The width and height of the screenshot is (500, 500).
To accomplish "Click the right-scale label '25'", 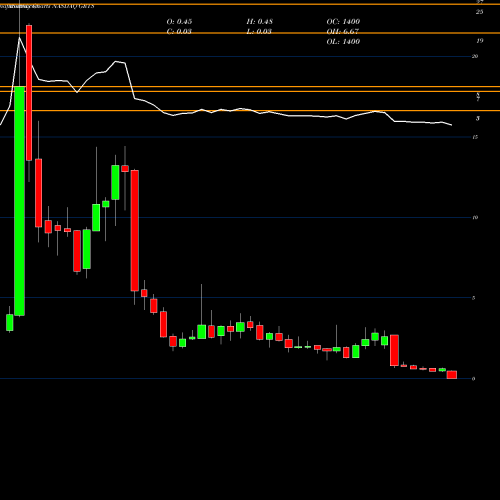I will point(479,12).
